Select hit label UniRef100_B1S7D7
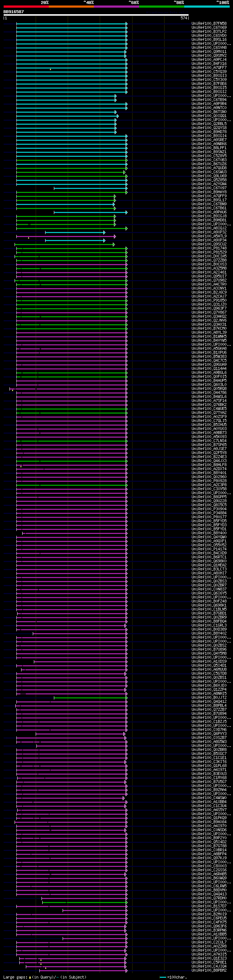The width and height of the screenshot is (233, 980). point(209,906)
